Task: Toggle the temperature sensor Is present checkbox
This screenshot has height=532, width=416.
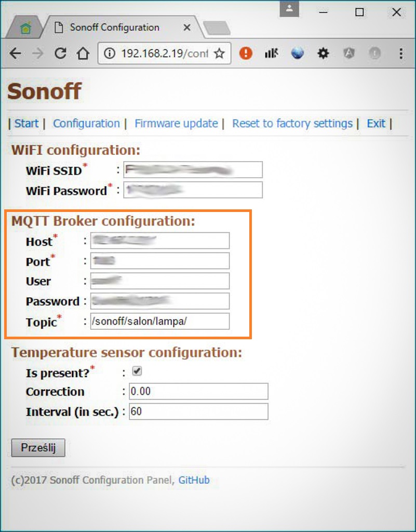Action: click(x=137, y=371)
